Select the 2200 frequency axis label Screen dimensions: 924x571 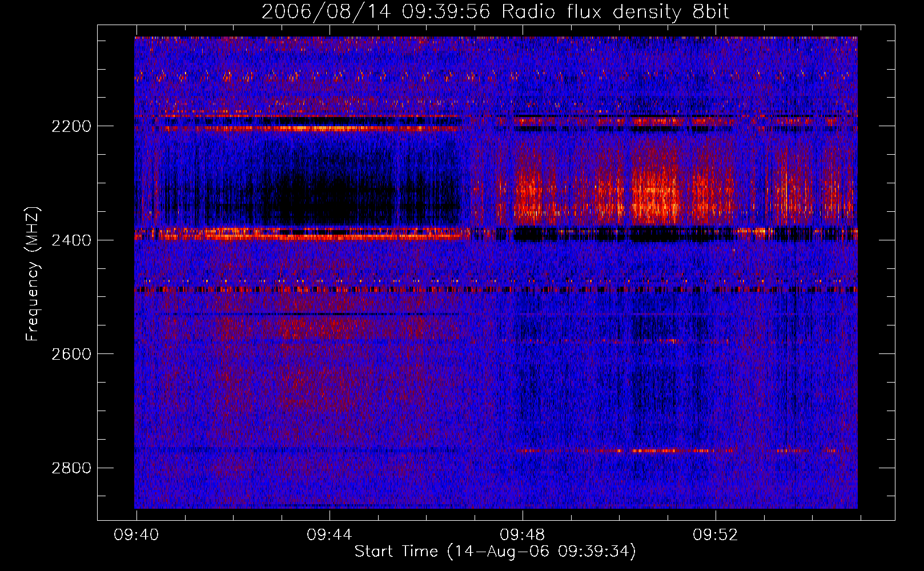[x=71, y=126]
